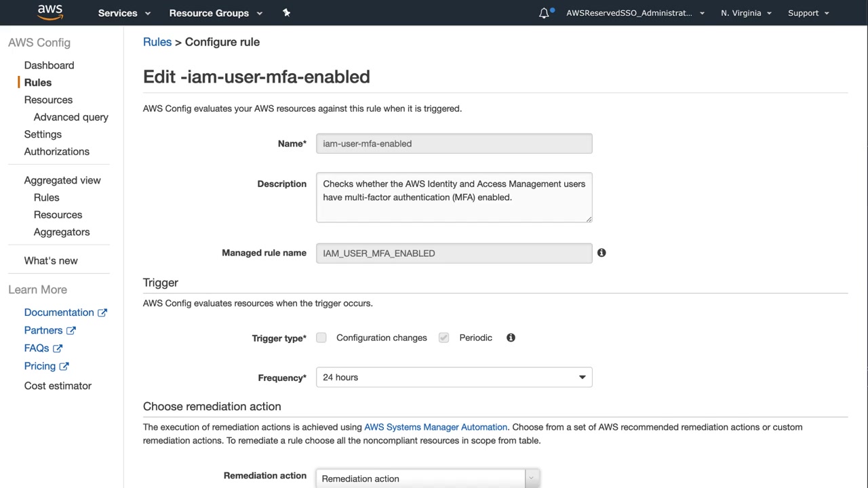Click info icon next to Periodic
The image size is (868, 488).
pos(511,338)
